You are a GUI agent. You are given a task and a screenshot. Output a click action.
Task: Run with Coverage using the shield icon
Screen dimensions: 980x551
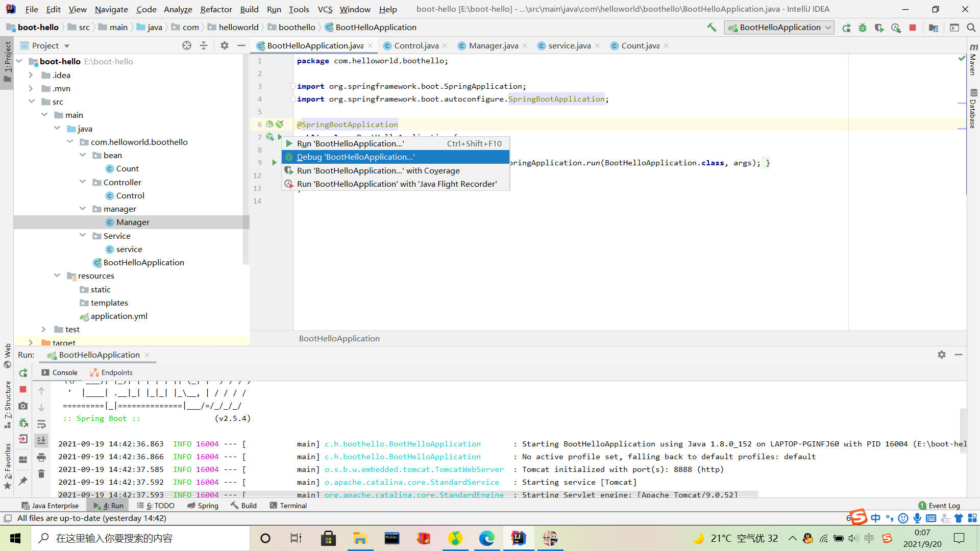[x=879, y=28]
